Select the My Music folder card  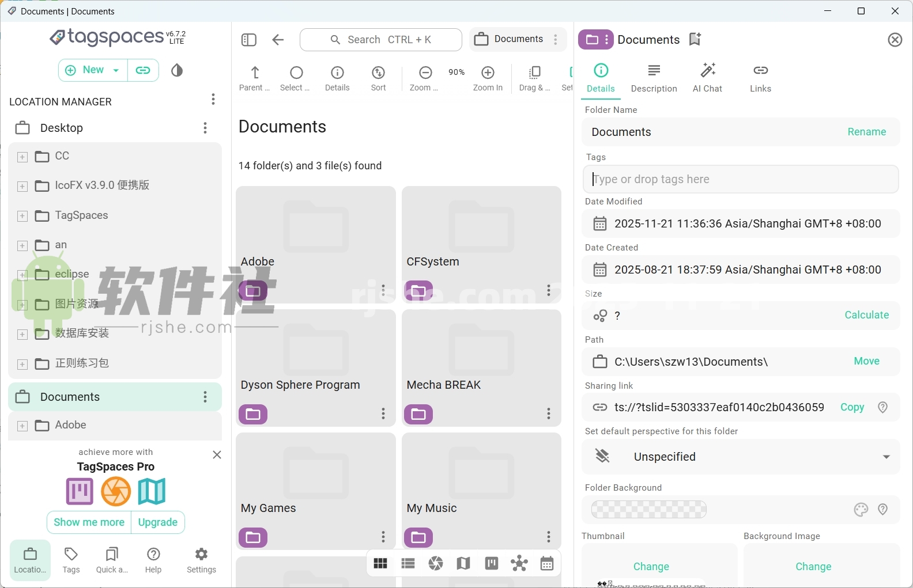coord(481,491)
